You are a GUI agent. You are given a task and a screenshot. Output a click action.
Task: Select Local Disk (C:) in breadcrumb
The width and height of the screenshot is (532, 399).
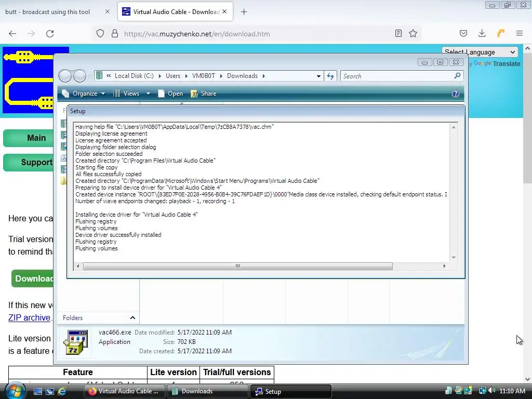click(x=134, y=76)
